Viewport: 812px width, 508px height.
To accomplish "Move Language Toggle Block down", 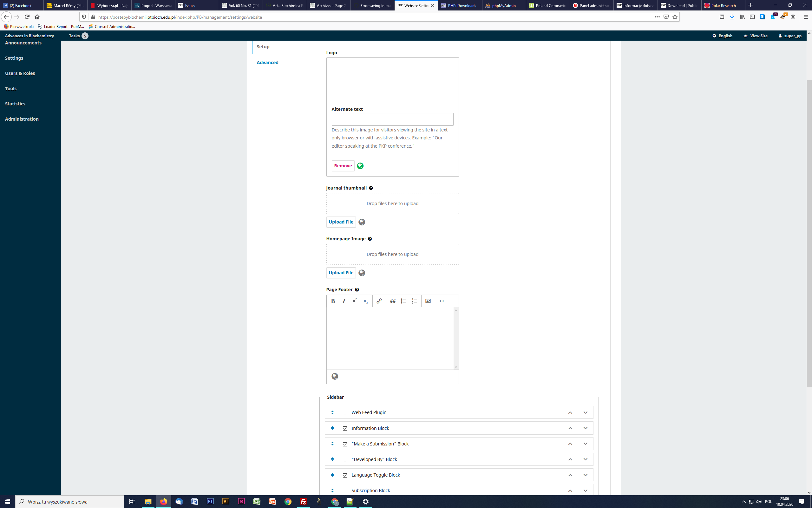I will 586,475.
